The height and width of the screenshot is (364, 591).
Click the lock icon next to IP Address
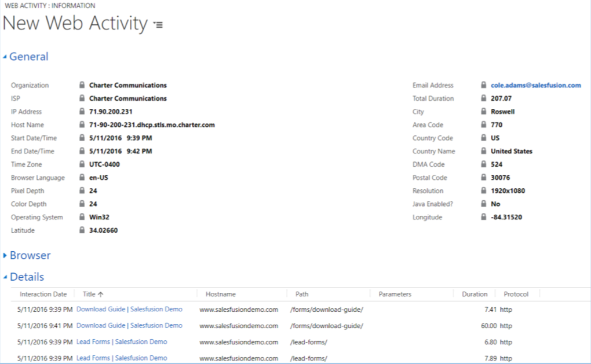click(x=82, y=112)
